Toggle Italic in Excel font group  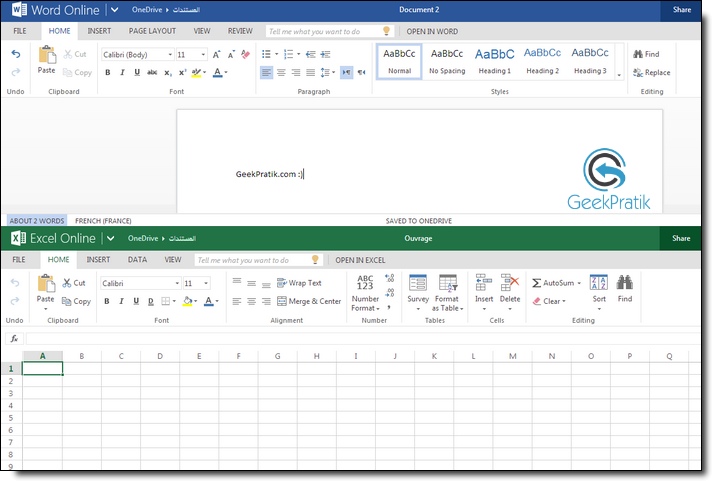click(121, 301)
